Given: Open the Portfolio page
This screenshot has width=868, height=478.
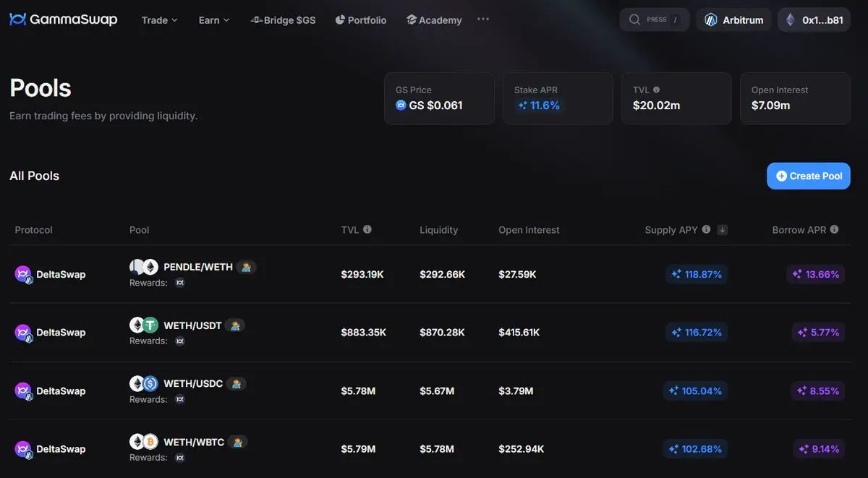Looking at the screenshot, I should (361, 20).
